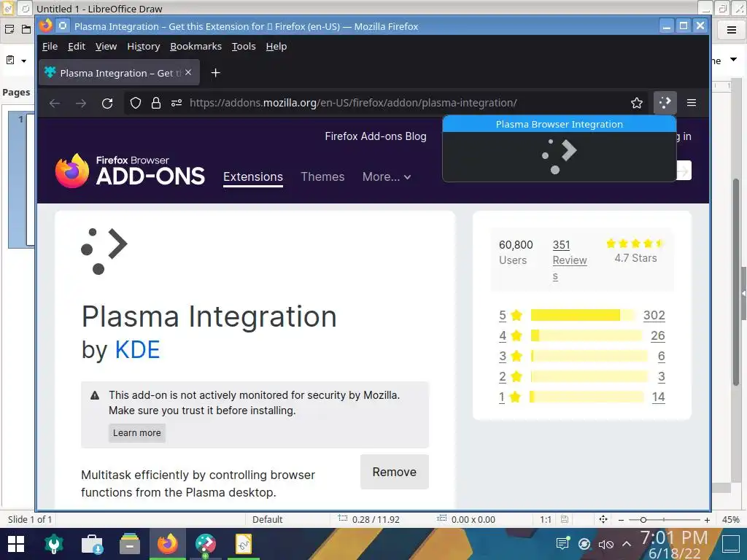Open the start menu on the taskbar

pos(16,544)
